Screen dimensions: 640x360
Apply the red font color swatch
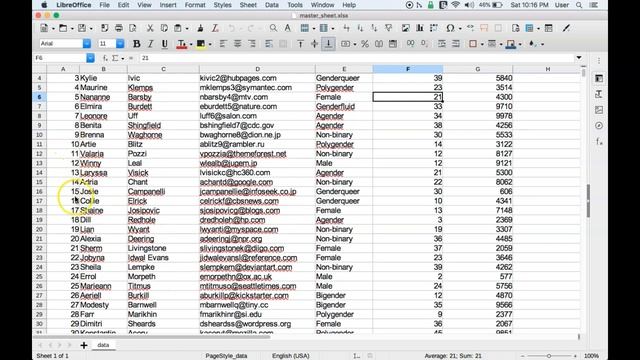[182, 44]
